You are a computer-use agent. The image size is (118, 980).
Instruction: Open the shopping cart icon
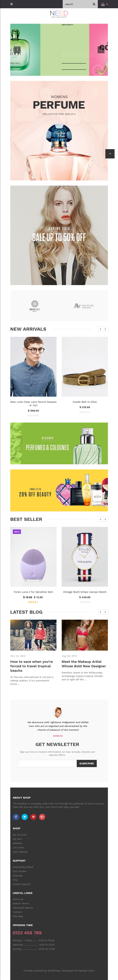(x=103, y=4)
